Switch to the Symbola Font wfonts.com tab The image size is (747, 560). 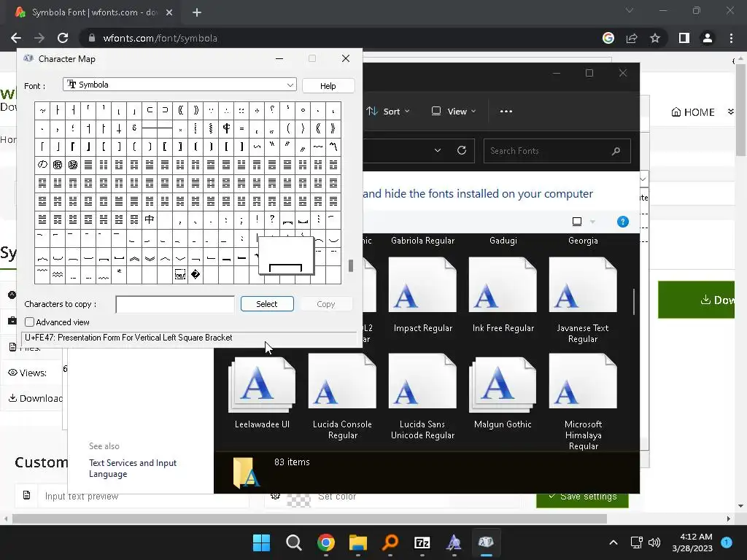(x=94, y=12)
